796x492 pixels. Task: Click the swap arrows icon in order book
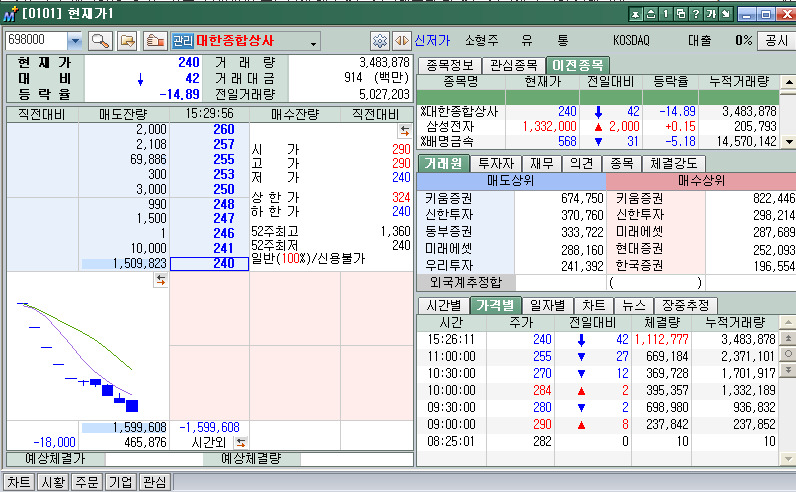405,131
